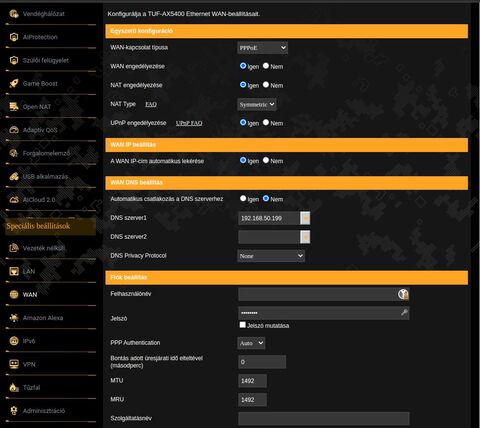
Task: Open the Open NAT icon
Action: [x=14, y=107]
